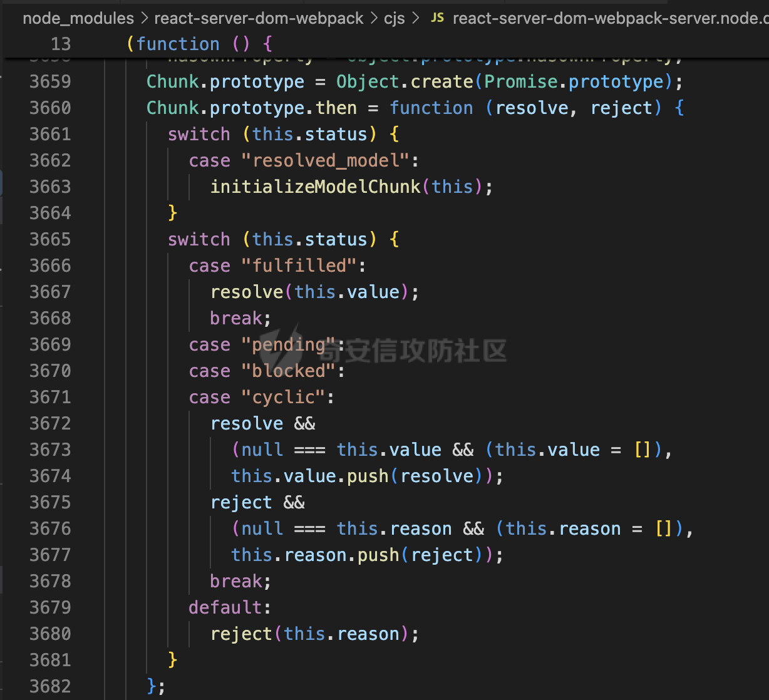Jump to sticky scroll line 13 function header

pyautogui.click(x=199, y=44)
